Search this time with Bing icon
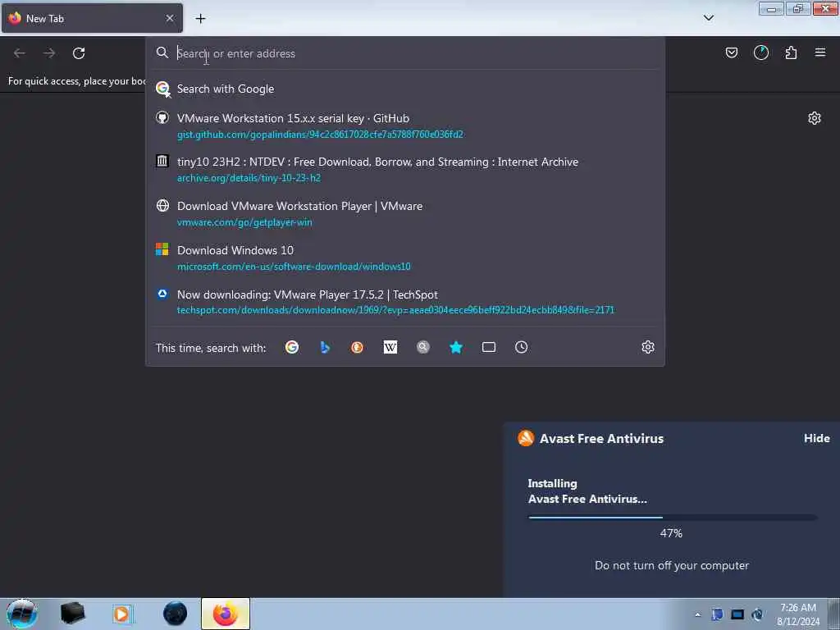 pos(325,347)
